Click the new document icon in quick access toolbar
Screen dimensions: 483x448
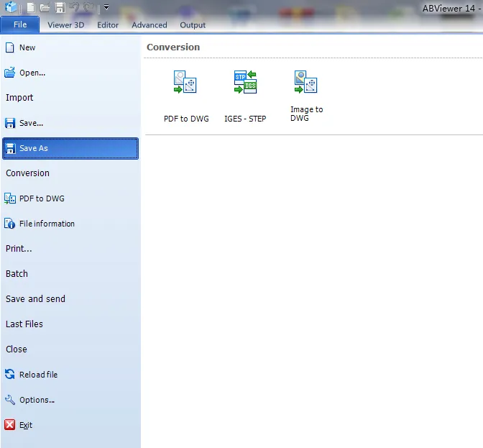tap(30, 8)
